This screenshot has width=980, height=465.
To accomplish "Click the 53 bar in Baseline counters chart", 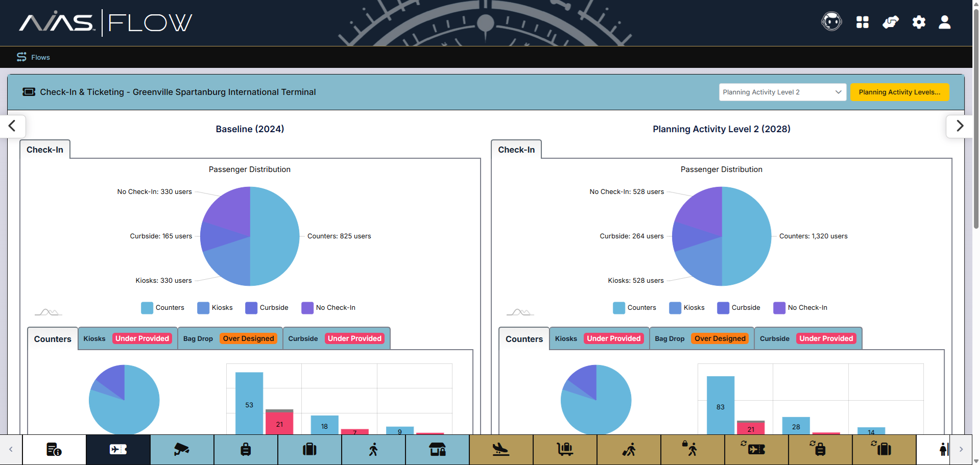I will click(x=249, y=403).
